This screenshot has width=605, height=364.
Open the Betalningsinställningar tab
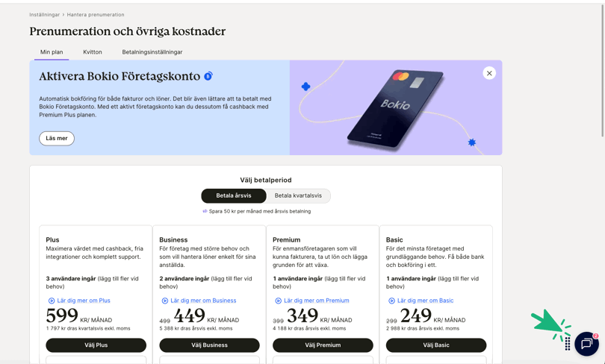[x=152, y=52]
